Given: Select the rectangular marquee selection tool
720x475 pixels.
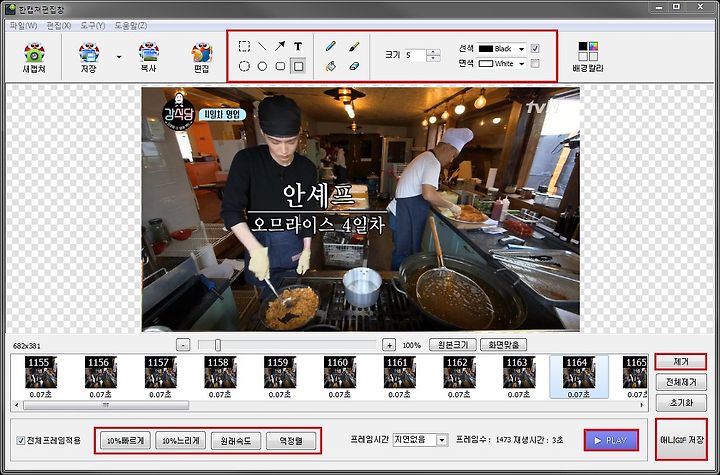Looking at the screenshot, I should [x=244, y=46].
